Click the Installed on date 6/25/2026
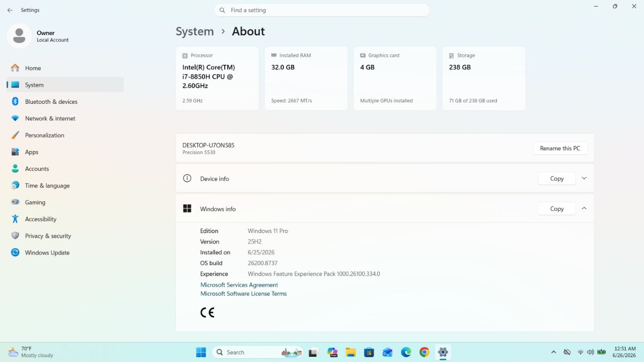 point(261,252)
